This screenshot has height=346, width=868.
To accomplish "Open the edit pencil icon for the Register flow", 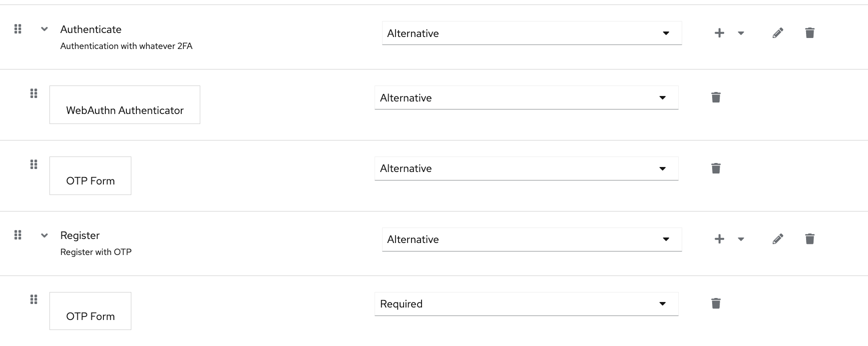I will (778, 239).
